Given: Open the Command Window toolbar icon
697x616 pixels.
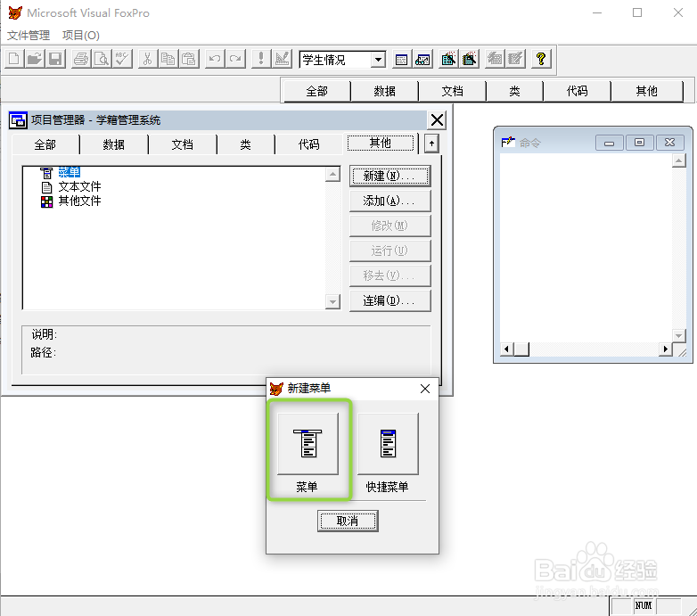Looking at the screenshot, I should [x=401, y=59].
